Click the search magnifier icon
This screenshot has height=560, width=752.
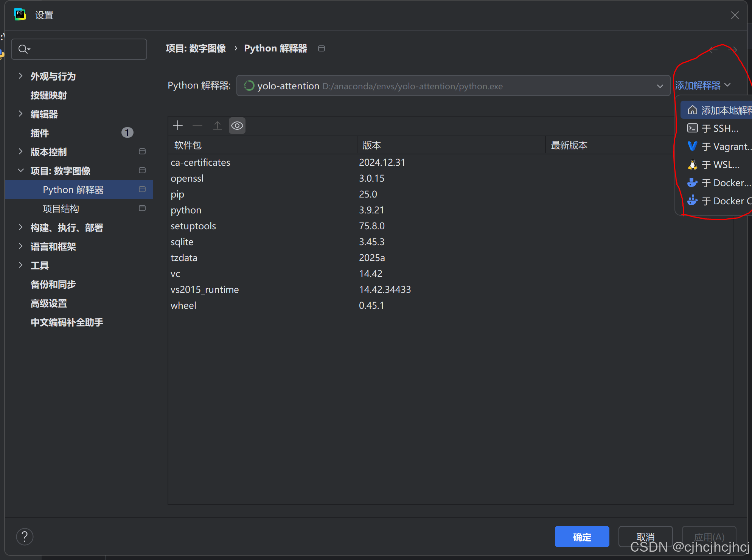[x=24, y=49]
